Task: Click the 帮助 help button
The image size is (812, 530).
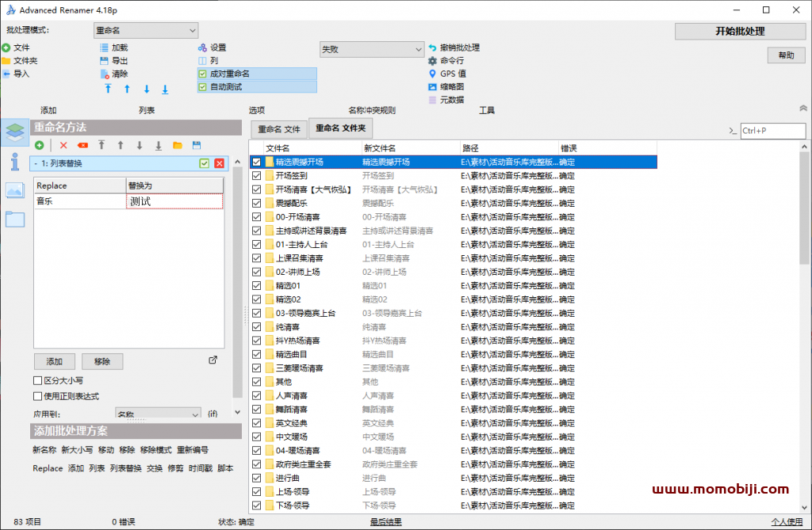Action: pos(786,55)
